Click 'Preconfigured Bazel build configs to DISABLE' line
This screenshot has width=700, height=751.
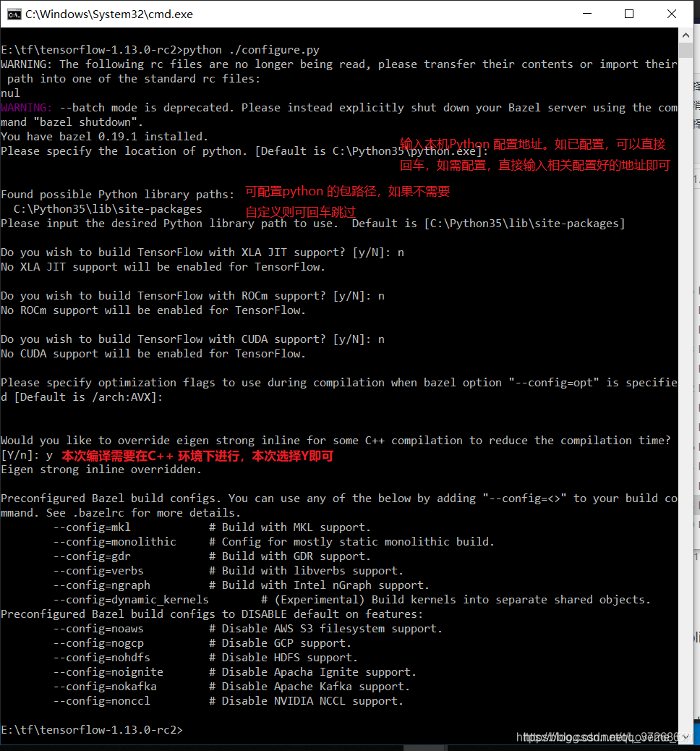[x=212, y=614]
